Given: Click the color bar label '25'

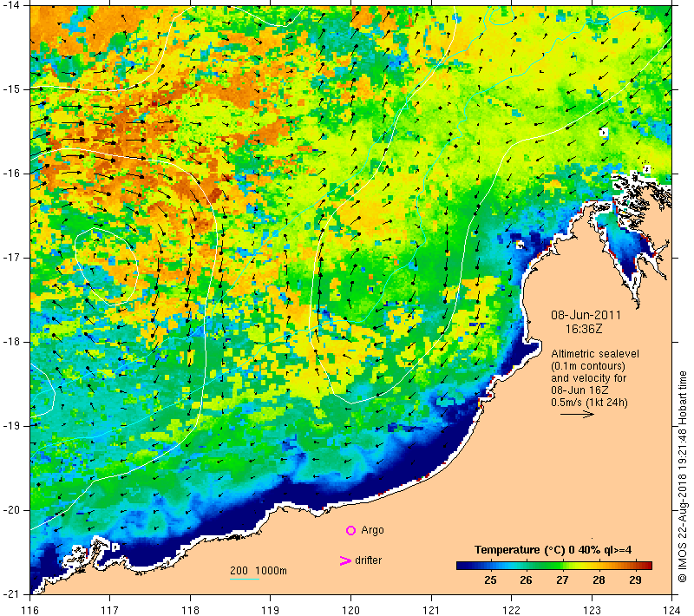Looking at the screenshot, I should [x=490, y=580].
